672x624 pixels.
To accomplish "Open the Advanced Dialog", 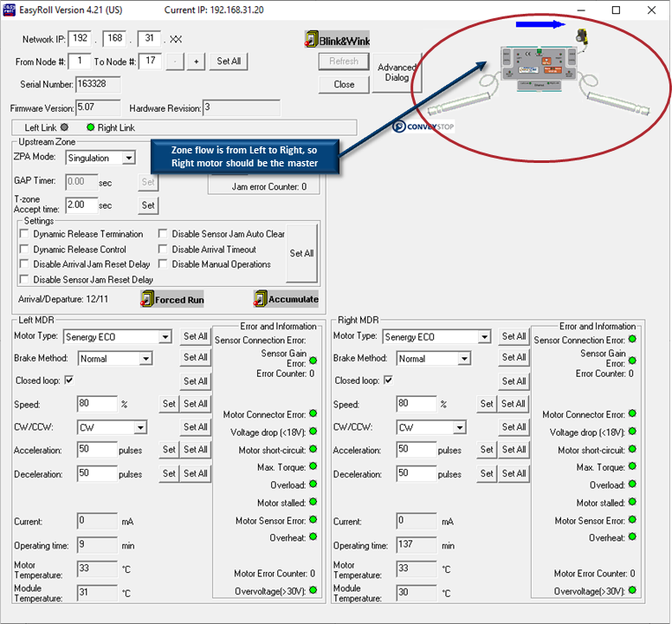I will tap(397, 73).
